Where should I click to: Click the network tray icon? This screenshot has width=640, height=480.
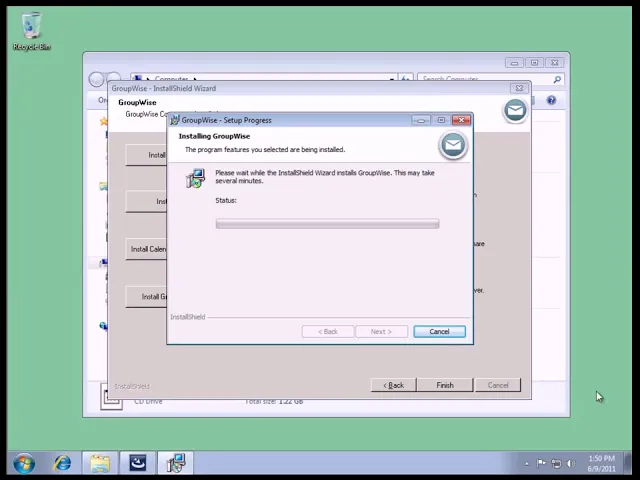(x=556, y=463)
